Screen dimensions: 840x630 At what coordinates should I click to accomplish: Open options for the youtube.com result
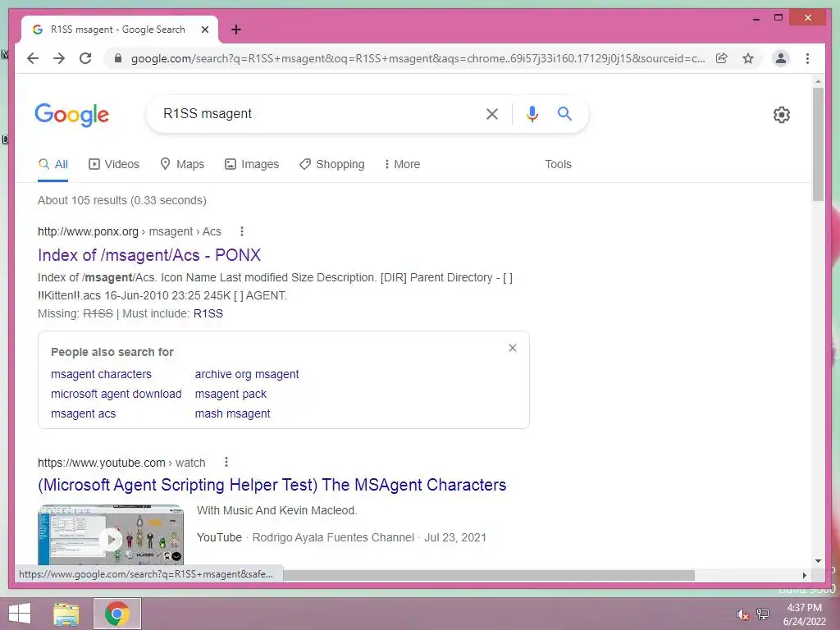pos(226,462)
